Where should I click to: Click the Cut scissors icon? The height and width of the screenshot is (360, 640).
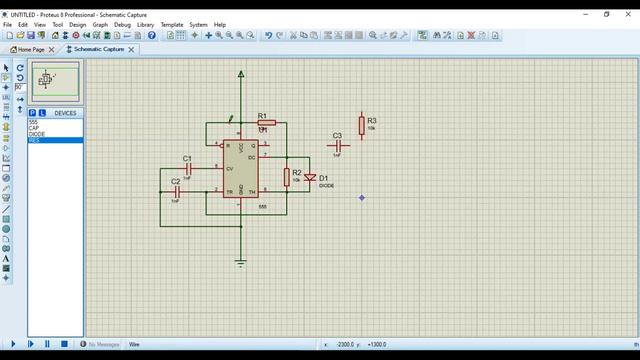[x=293, y=36]
